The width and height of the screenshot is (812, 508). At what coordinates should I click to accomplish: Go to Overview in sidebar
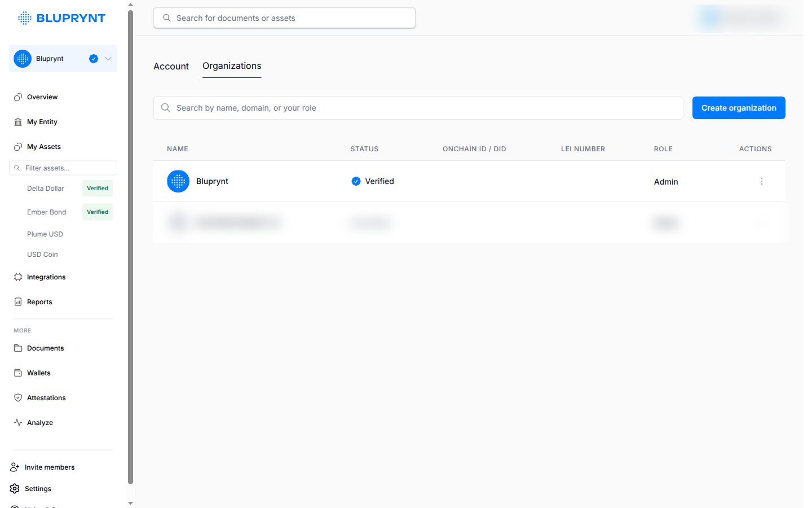click(42, 97)
